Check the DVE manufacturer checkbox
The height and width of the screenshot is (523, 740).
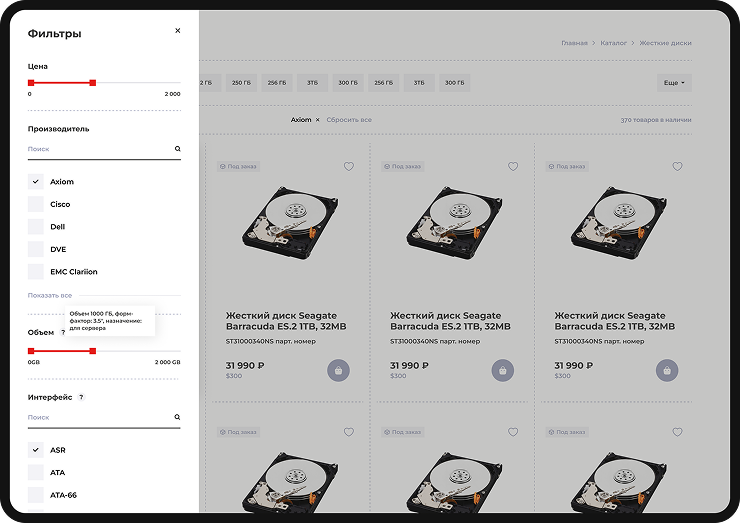click(x=36, y=249)
